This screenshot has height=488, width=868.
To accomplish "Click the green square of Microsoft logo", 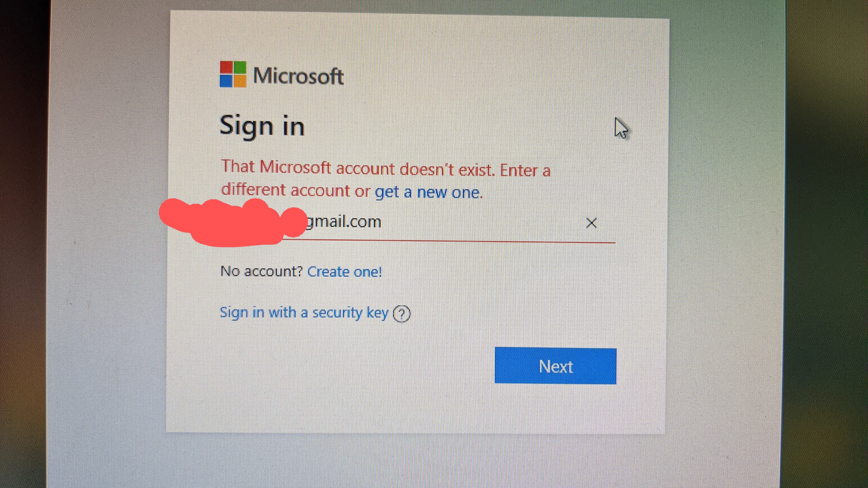I will pyautogui.click(x=240, y=67).
